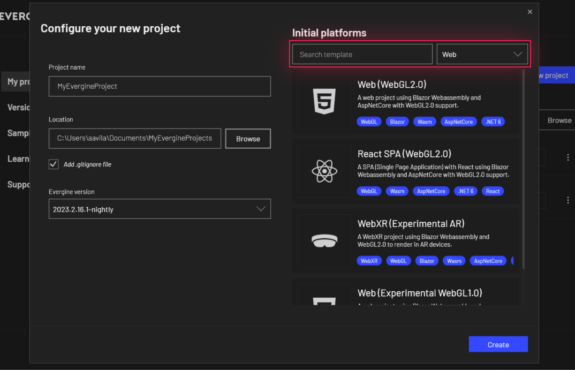
Task: Select the HTML5 icon for Web (WebGL2.0)
Action: 324,101
